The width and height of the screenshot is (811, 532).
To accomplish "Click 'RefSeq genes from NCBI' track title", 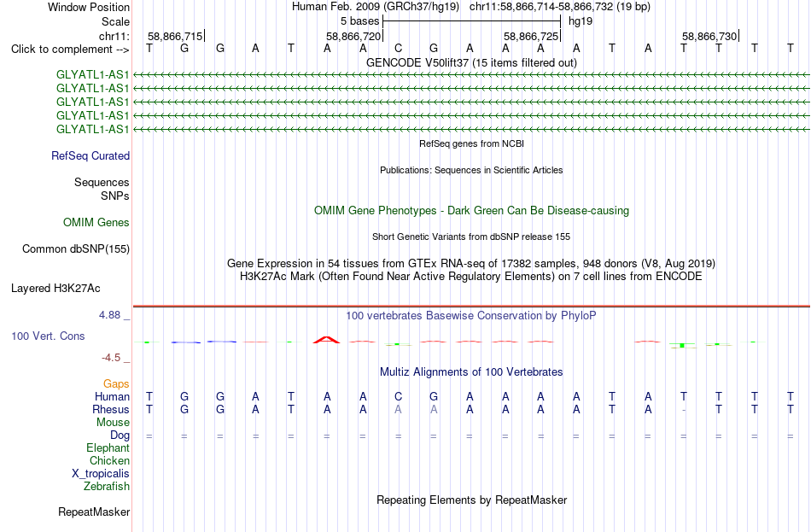I will coord(472,143).
